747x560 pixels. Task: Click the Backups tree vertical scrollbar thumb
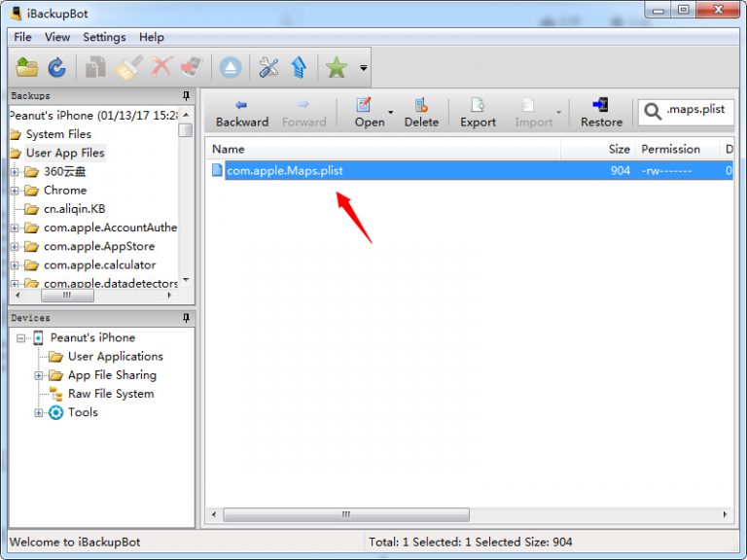point(186,130)
